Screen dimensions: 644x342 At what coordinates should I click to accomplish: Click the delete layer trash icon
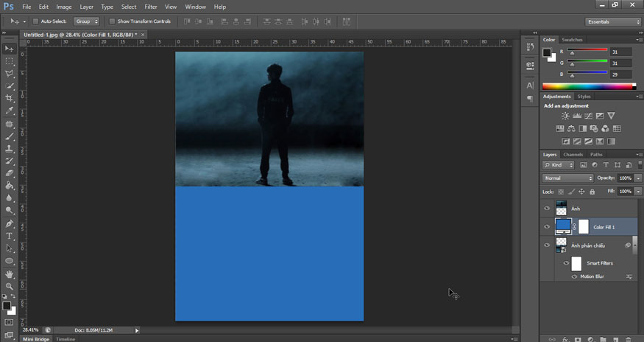click(x=628, y=339)
